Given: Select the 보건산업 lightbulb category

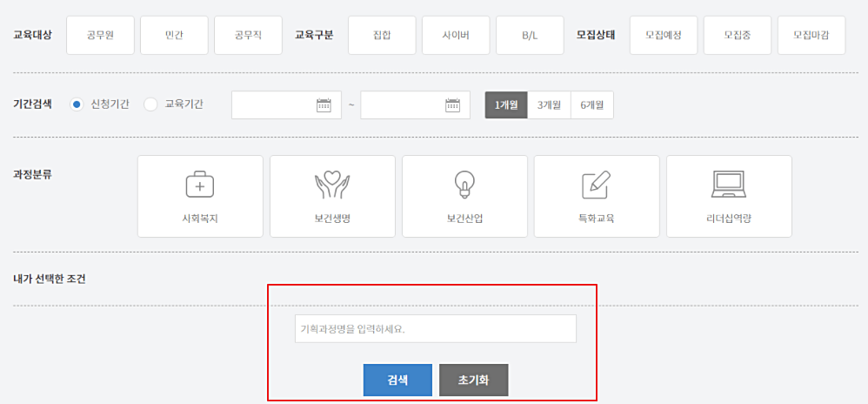Looking at the screenshot, I should pyautogui.click(x=465, y=196).
